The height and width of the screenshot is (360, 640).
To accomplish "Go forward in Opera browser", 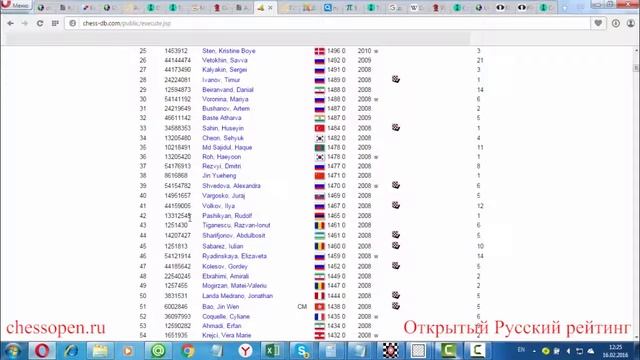I will pyautogui.click(x=24, y=23).
